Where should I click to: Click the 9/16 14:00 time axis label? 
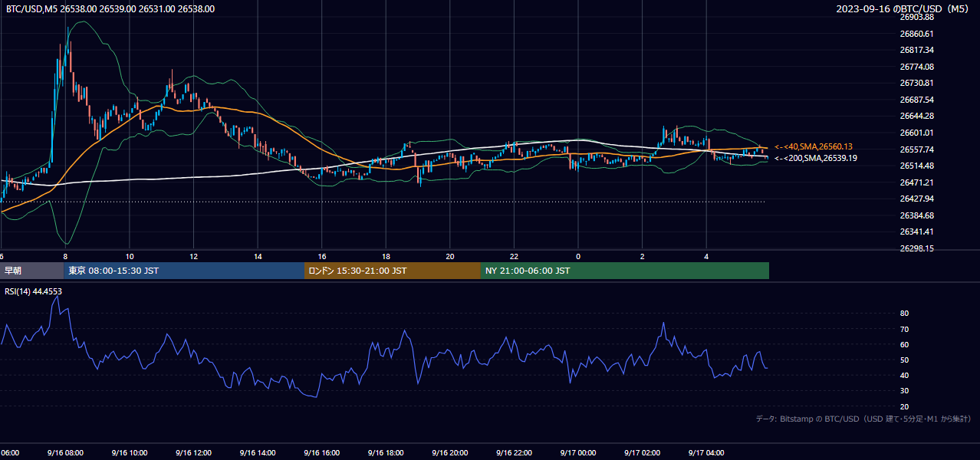[x=258, y=452]
